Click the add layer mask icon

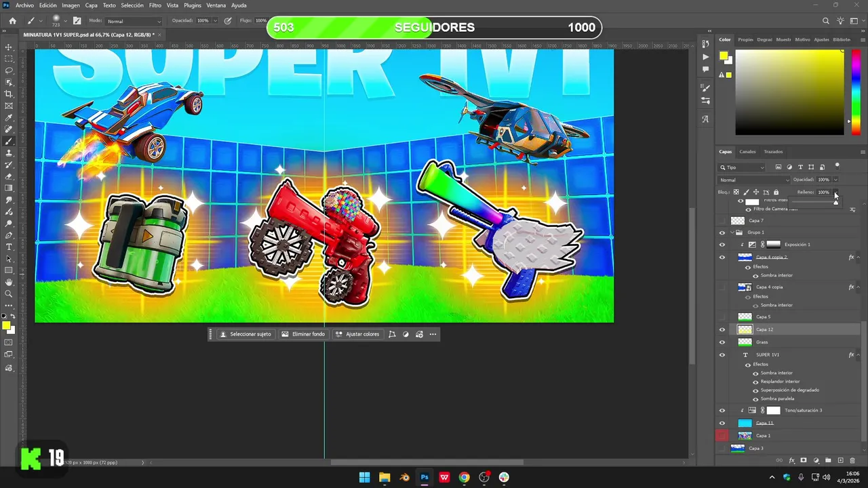coord(804,461)
